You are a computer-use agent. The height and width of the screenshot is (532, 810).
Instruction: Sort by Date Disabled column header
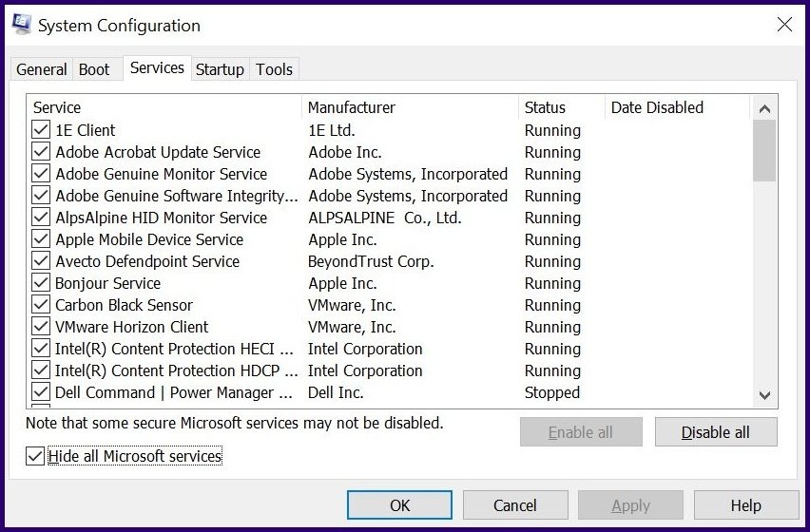coord(677,107)
